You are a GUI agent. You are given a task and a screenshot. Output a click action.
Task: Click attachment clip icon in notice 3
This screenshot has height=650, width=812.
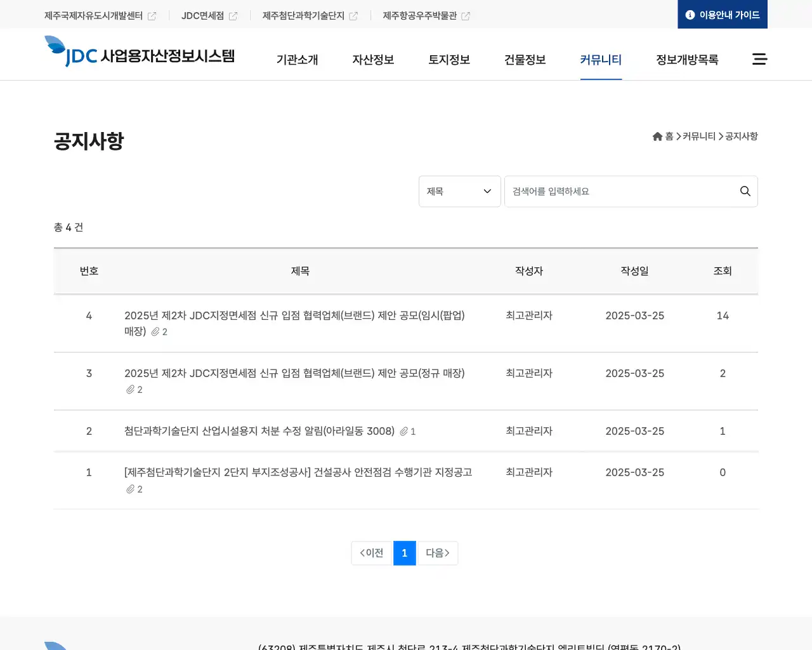130,390
